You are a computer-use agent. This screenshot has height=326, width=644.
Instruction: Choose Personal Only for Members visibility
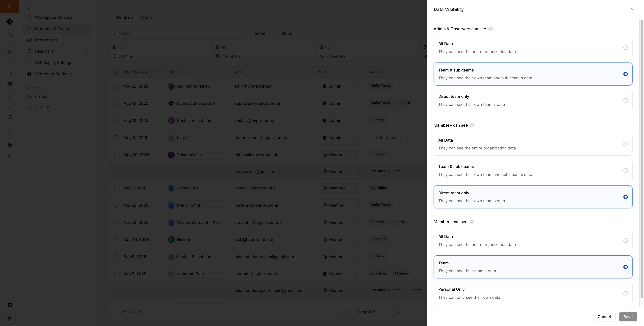pos(533,293)
